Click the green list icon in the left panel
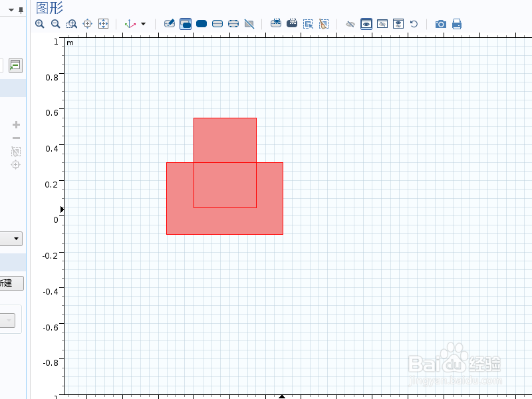The image size is (532, 399). click(15, 65)
